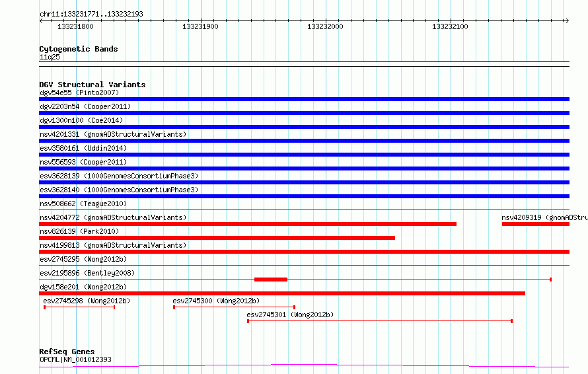Click the nsv4204772 red variant bar

click(248, 224)
